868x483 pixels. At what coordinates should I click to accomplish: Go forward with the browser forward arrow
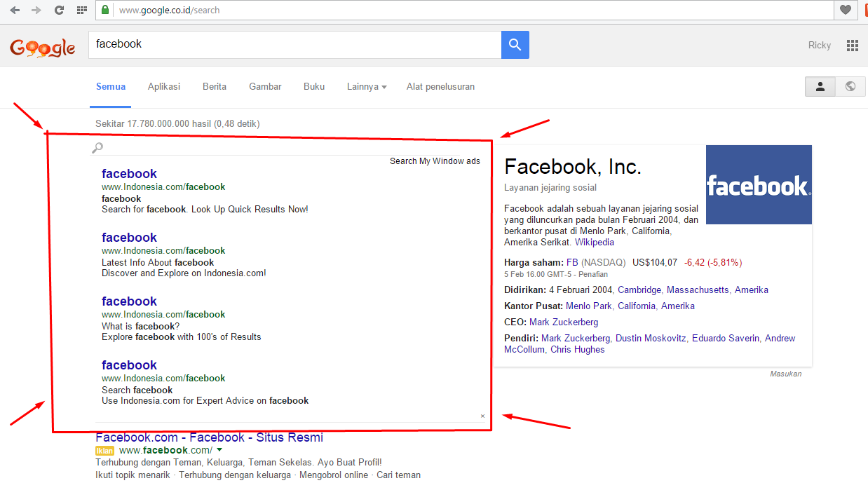(x=36, y=10)
